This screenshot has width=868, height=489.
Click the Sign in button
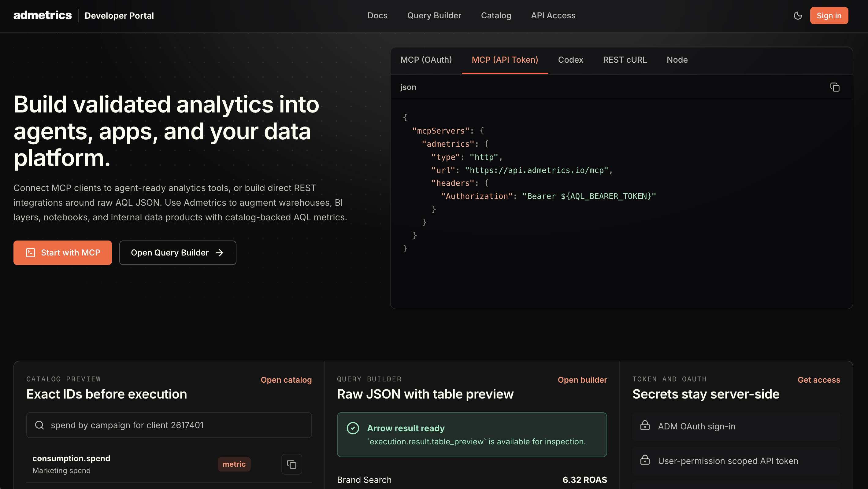(x=829, y=16)
